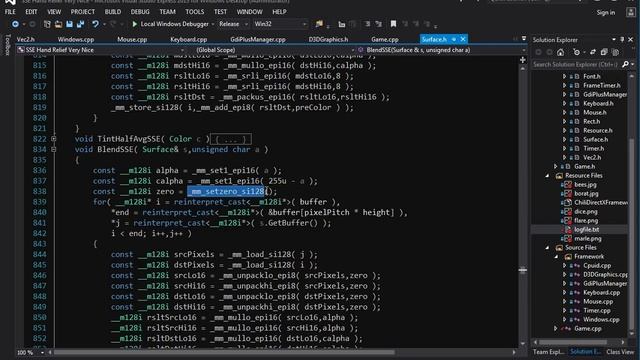Viewport: 640px width, 360px height.
Task: Open the 100 % zoom dropdown
Action: coord(31,352)
